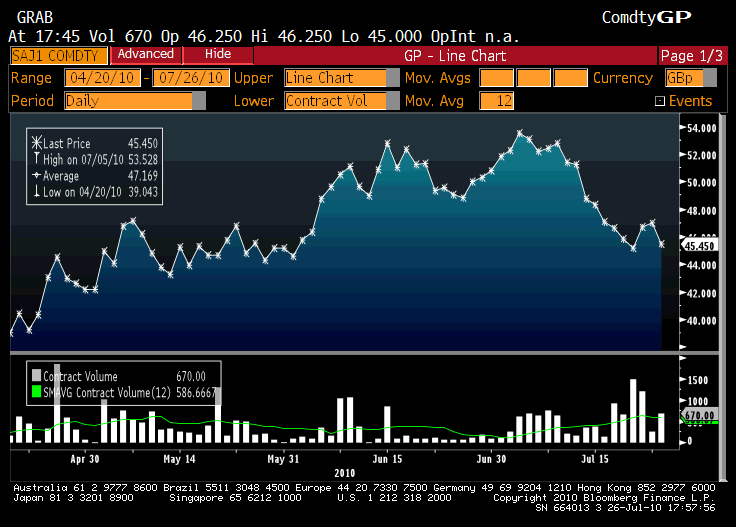
Task: Click the gray Contract Volume legend swatch
Action: point(36,375)
